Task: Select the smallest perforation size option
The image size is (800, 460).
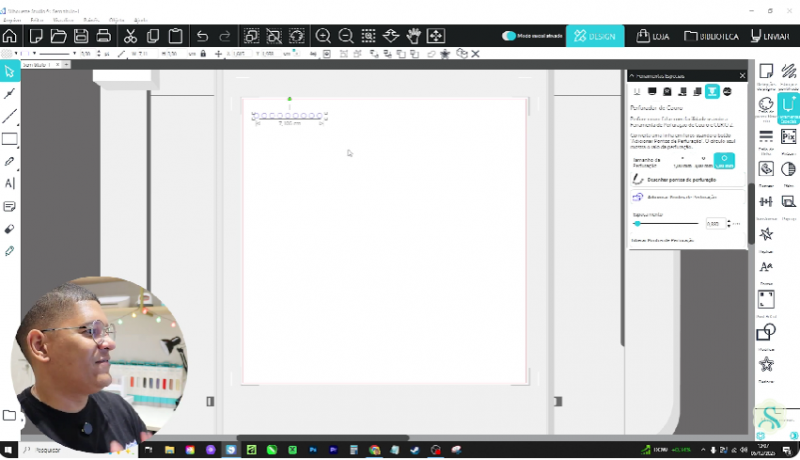Action: tap(682, 161)
